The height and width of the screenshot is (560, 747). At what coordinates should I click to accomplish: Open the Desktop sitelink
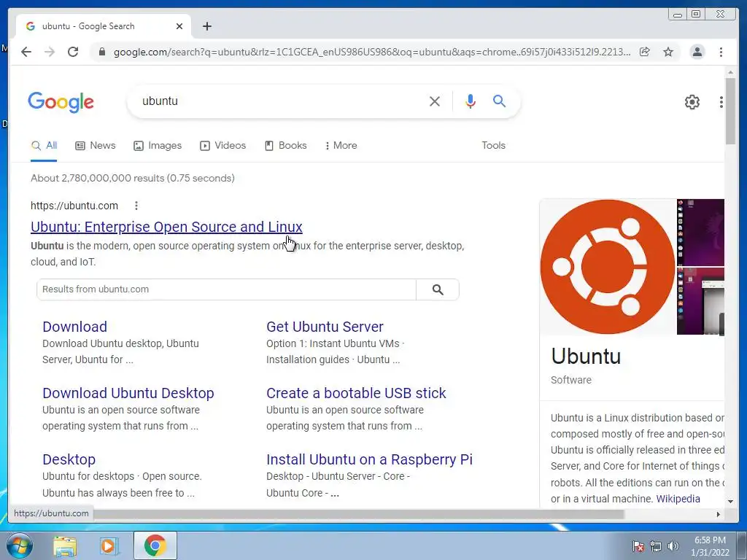tap(69, 459)
